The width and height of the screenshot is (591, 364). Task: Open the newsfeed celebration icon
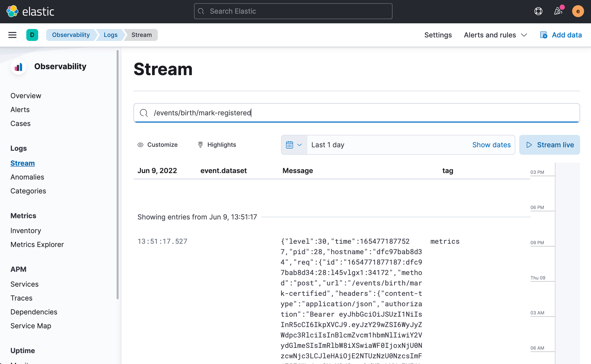(x=558, y=11)
